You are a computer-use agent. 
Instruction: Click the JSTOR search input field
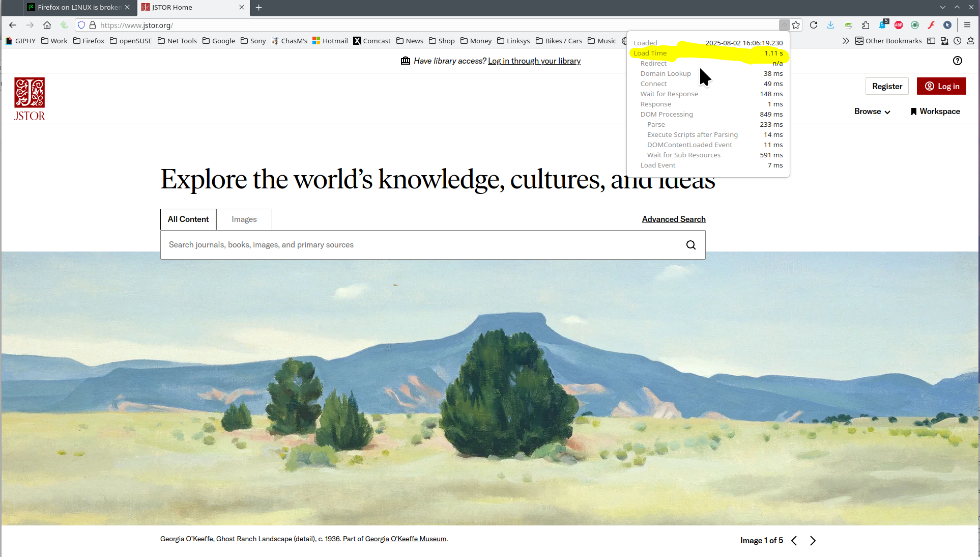[x=422, y=245]
